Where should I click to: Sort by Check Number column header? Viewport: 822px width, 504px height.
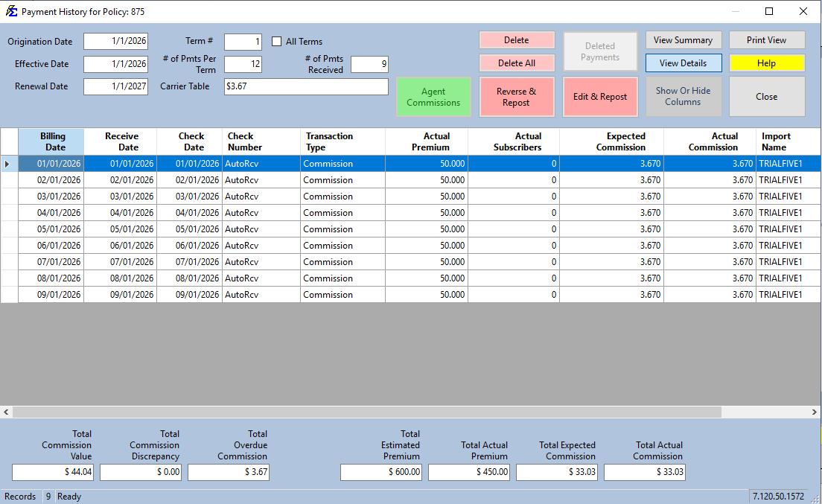261,141
